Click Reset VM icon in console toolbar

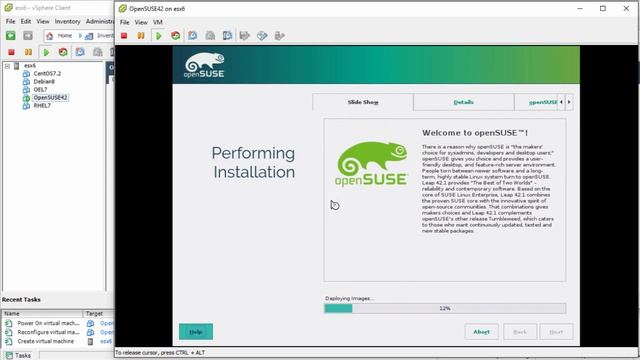coord(176,36)
